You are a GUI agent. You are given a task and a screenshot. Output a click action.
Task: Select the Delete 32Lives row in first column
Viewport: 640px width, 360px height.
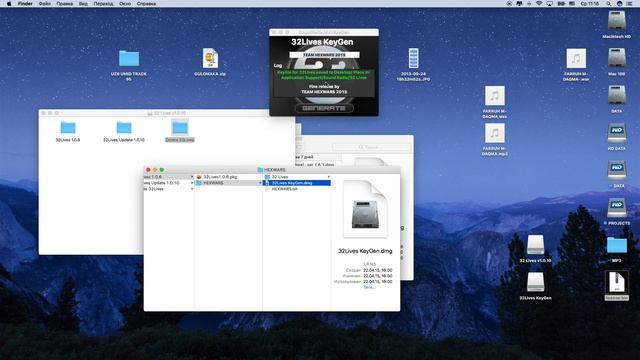(x=169, y=189)
